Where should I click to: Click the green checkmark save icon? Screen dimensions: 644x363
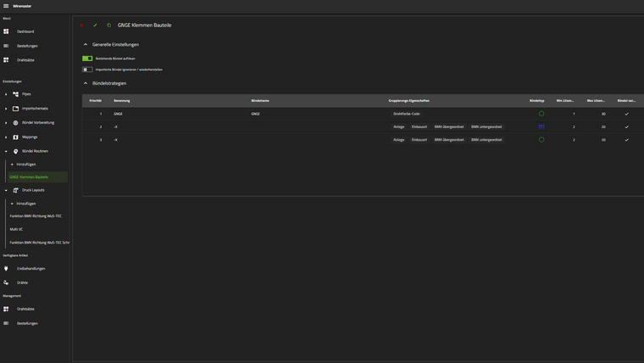(95, 25)
